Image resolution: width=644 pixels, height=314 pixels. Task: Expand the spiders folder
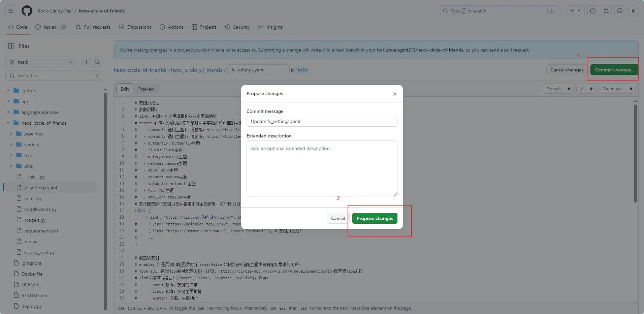[11, 145]
